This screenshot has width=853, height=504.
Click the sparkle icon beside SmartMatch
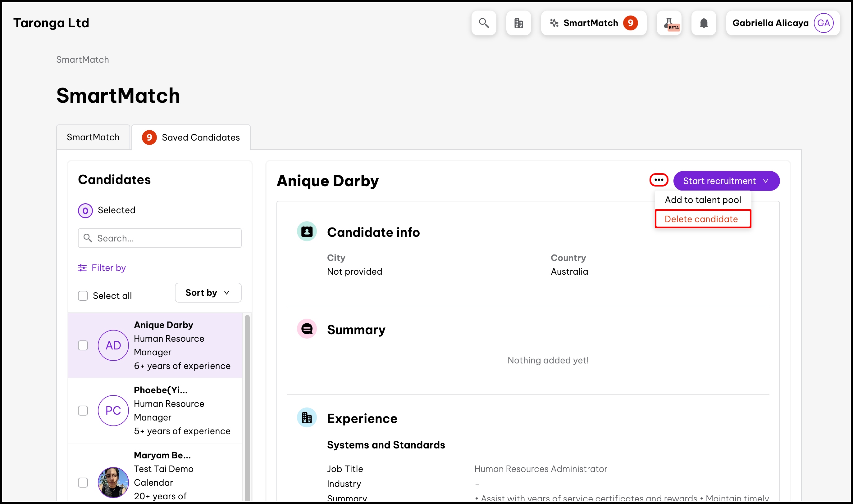(x=554, y=23)
